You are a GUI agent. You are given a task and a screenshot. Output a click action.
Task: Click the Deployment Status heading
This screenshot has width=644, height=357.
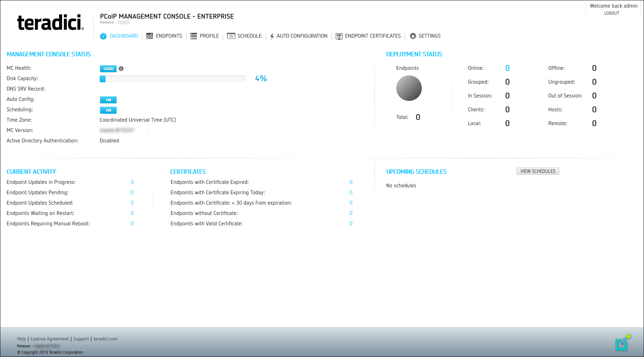pos(414,54)
